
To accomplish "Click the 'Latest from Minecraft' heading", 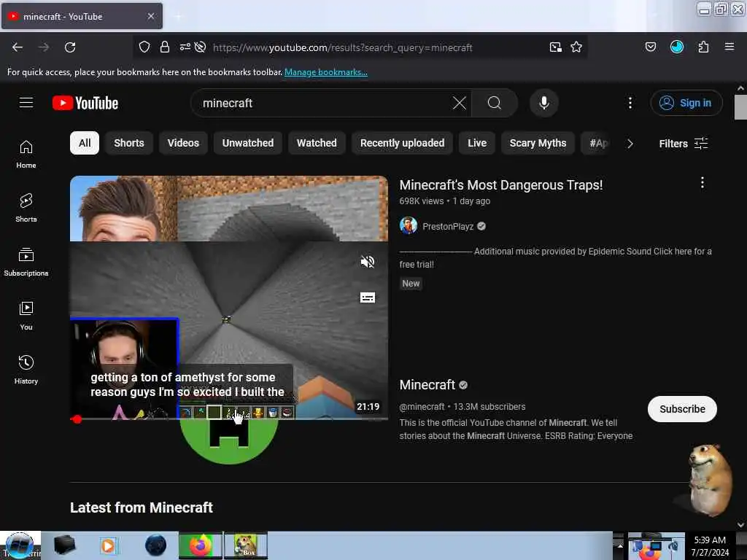I will tap(142, 507).
